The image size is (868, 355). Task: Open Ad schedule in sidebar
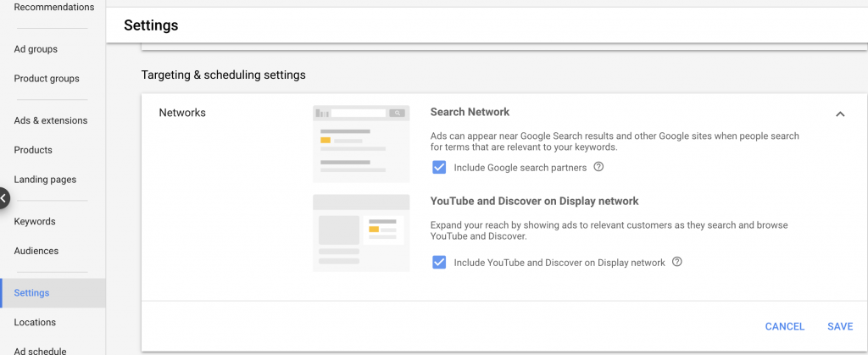tap(40, 351)
